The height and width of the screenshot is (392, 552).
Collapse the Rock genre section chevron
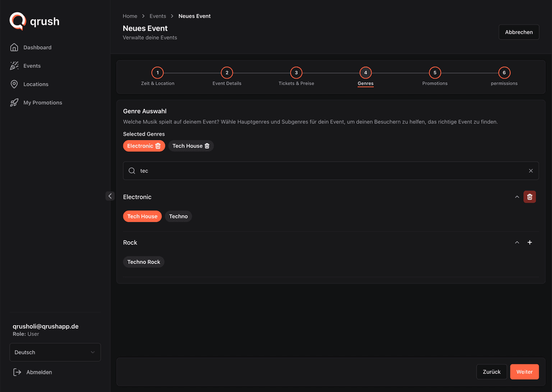pyautogui.click(x=517, y=242)
